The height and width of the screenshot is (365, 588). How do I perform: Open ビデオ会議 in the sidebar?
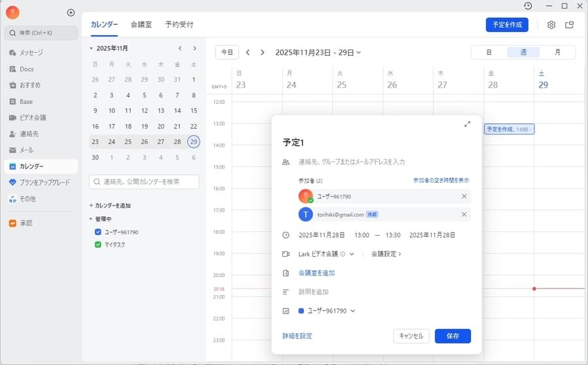[33, 118]
